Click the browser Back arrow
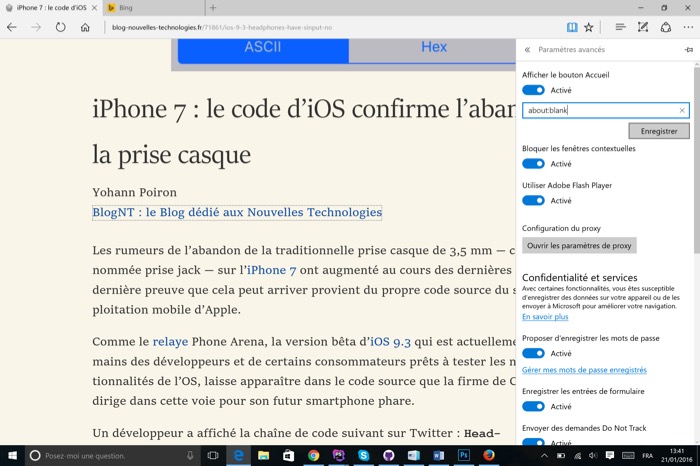The image size is (700, 466). click(x=12, y=27)
